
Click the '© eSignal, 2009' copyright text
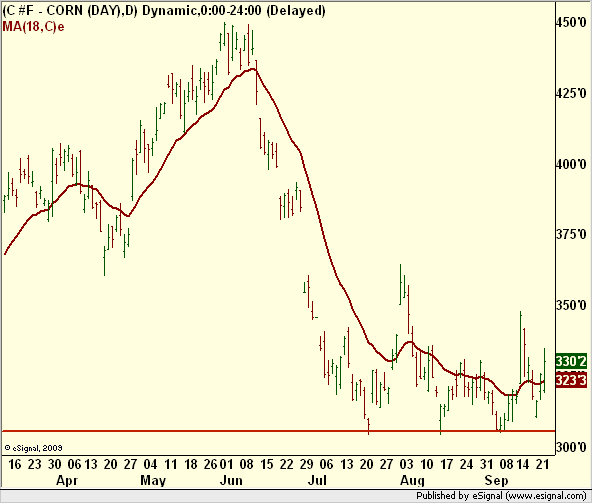coord(33,448)
